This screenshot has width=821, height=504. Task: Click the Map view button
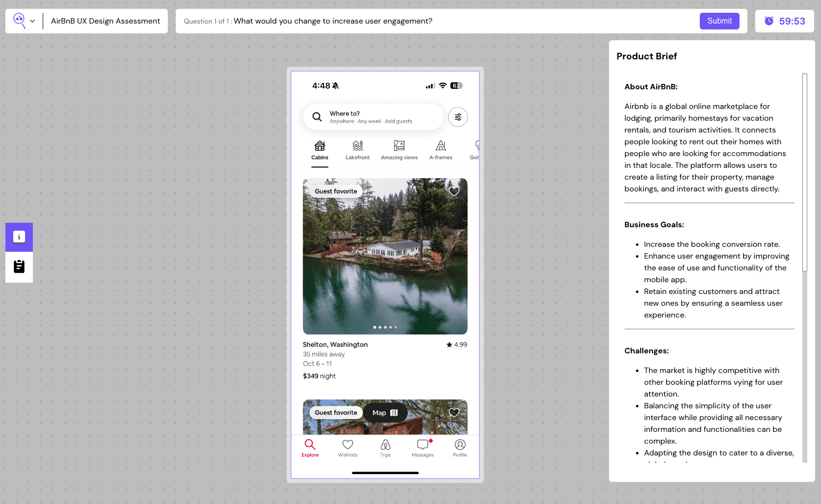pos(385,413)
